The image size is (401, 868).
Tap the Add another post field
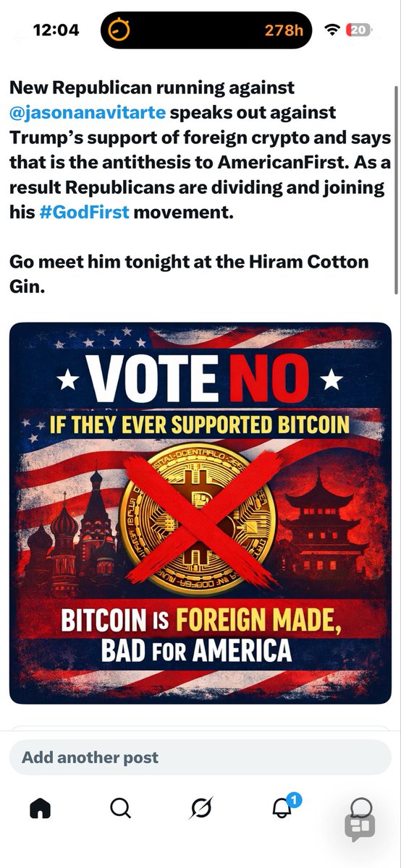tap(200, 757)
